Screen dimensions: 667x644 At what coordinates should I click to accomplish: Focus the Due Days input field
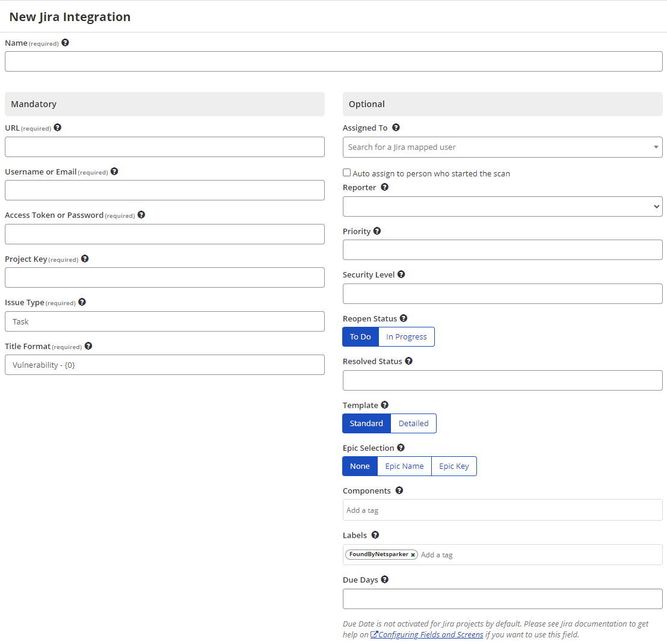point(502,599)
